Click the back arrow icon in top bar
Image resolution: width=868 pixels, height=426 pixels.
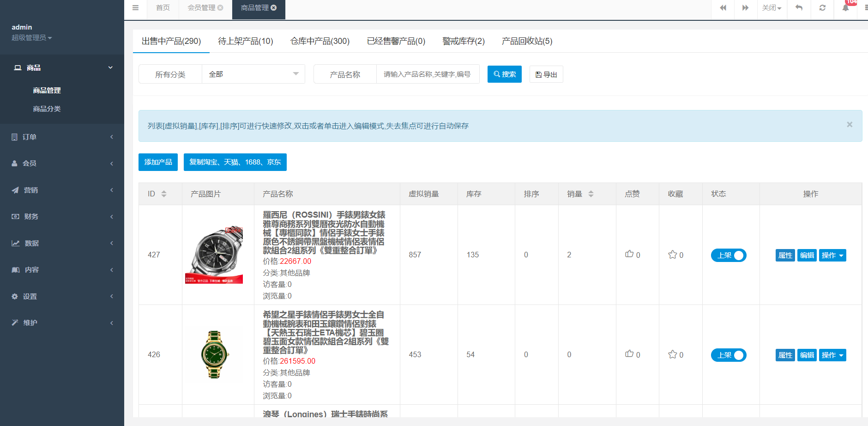[799, 8]
